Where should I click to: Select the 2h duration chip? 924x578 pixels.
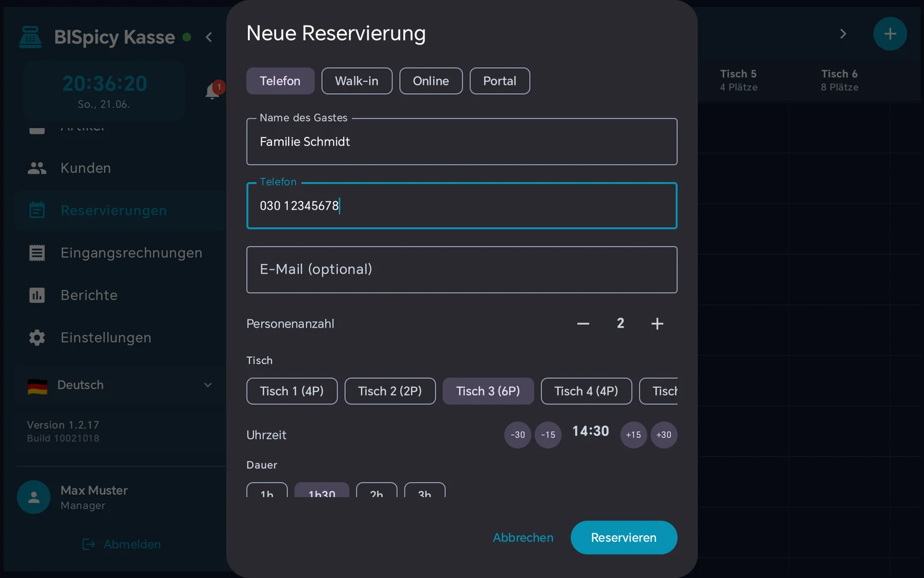tap(377, 490)
